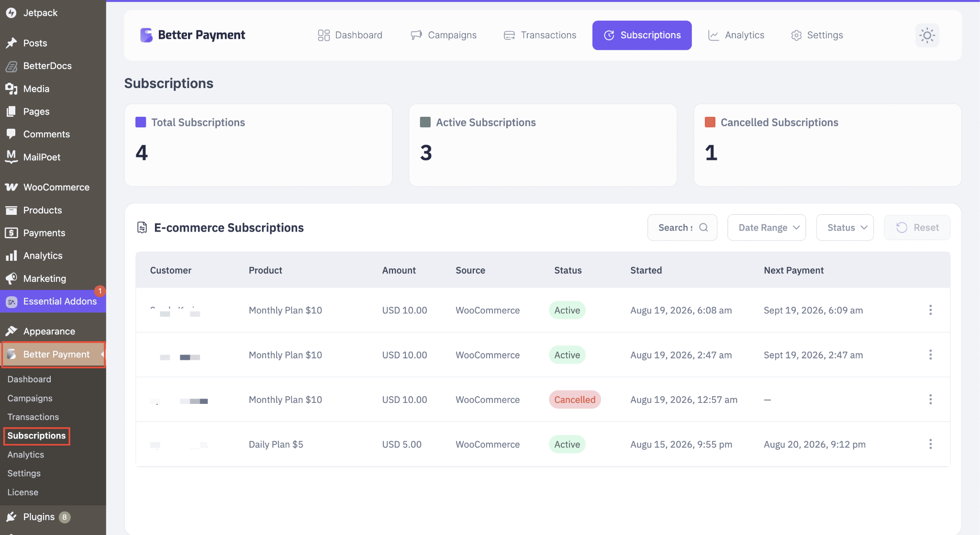Click the Media icon in the sidebar
Screen dimensions: 980x535
coord(11,89)
